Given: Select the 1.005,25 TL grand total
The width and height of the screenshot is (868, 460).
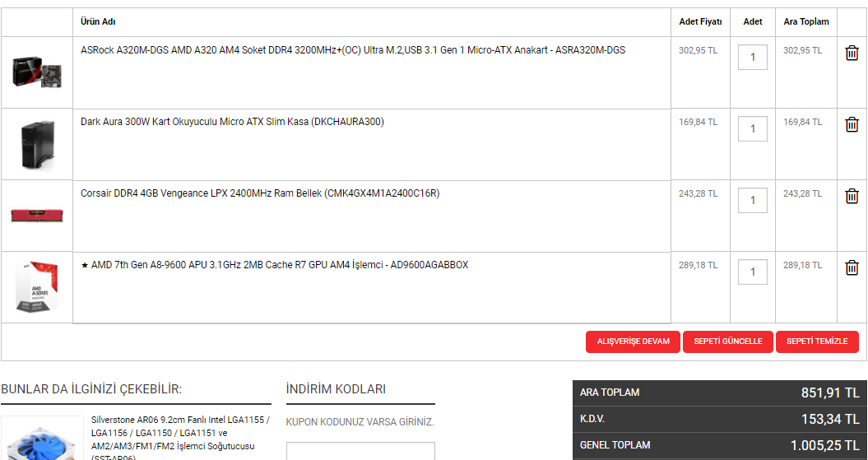Looking at the screenshot, I should point(825,446).
